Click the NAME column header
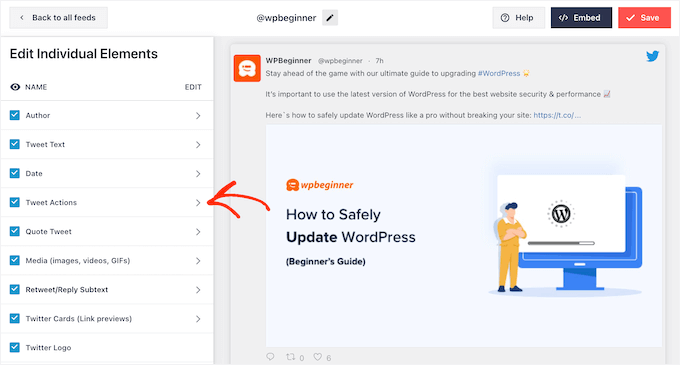 36,87
